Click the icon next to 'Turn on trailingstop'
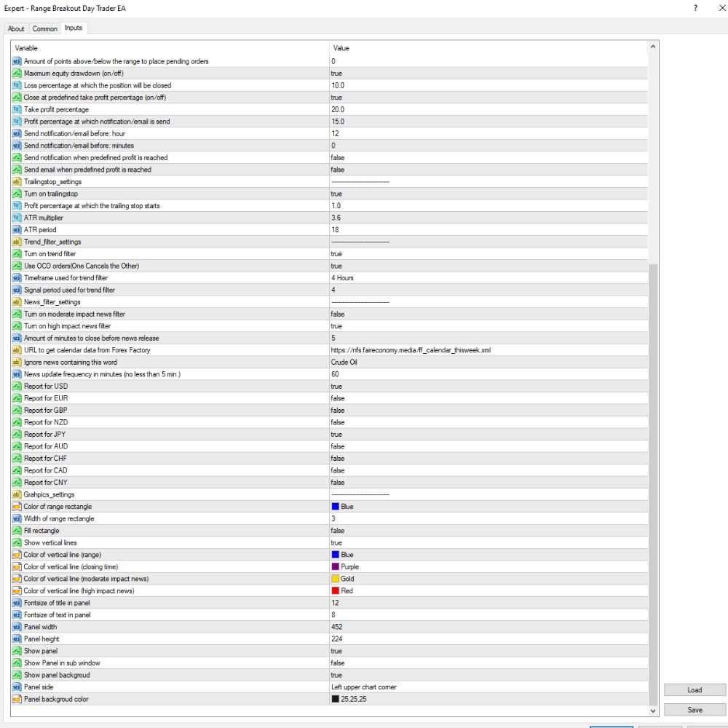 tap(17, 194)
